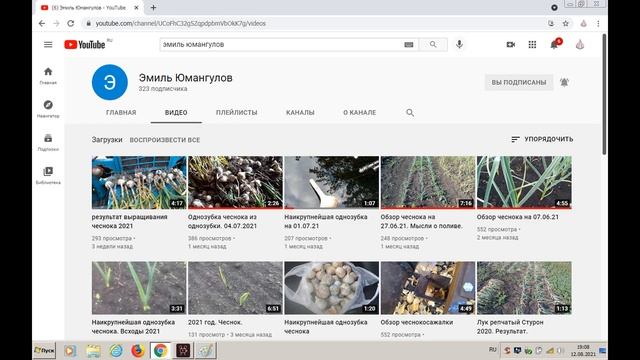Open the УПОРЯДОЧИТЬ sort dropdown

tap(542, 139)
